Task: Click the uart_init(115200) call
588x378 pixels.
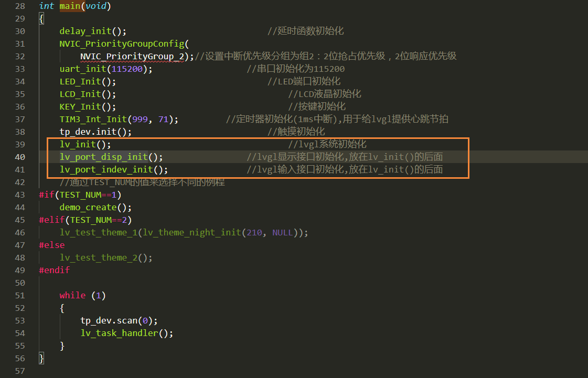Action: 106,69
